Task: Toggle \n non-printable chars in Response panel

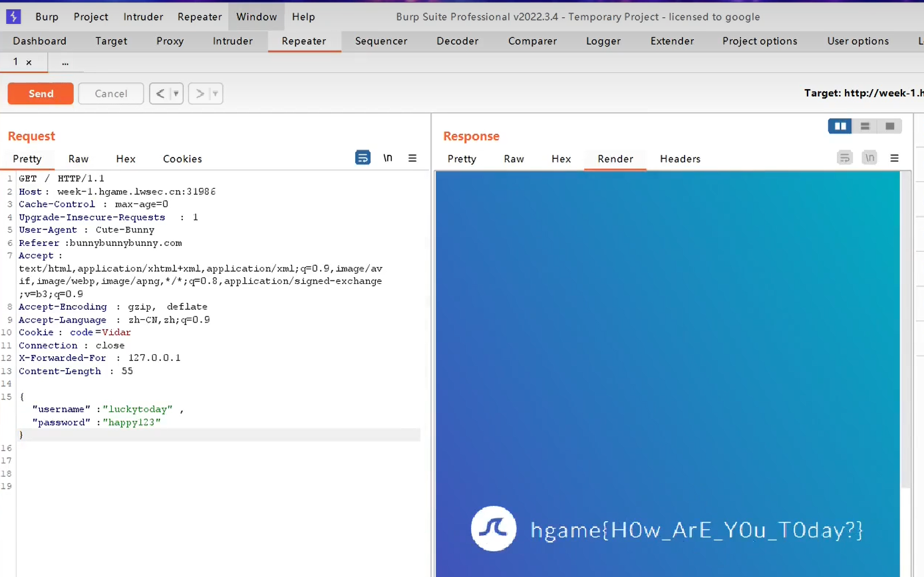Action: tap(869, 158)
